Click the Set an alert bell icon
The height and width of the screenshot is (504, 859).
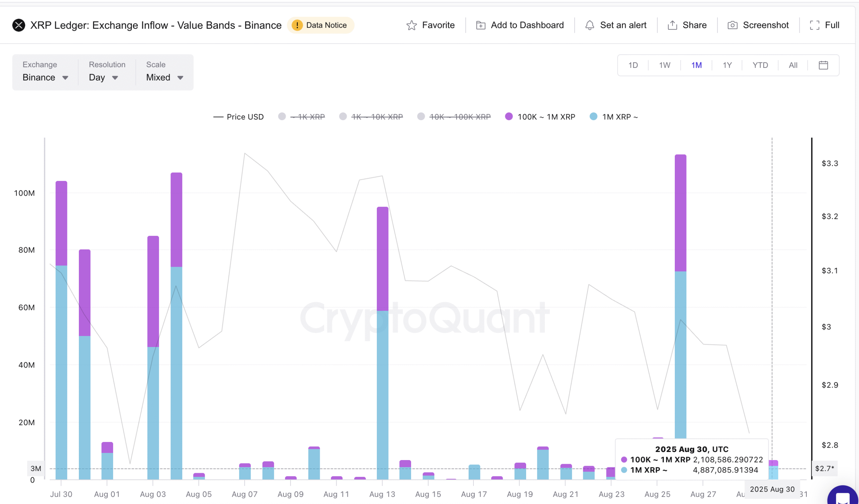[x=590, y=25]
